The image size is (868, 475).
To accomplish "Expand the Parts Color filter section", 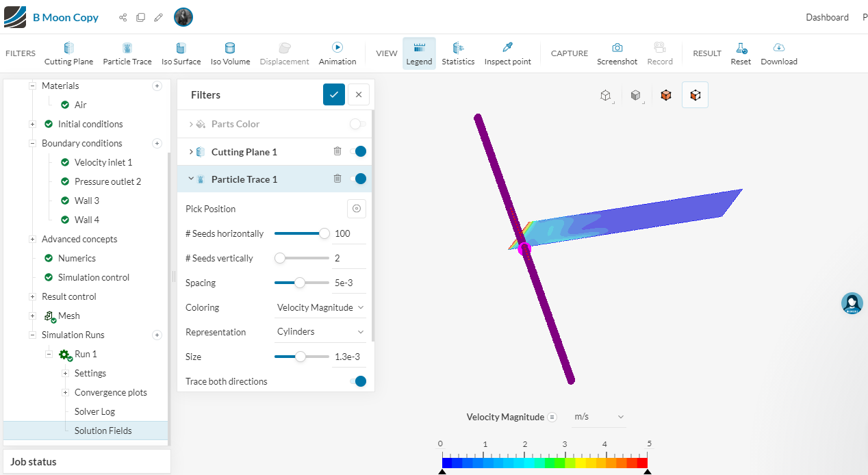I will tap(191, 124).
